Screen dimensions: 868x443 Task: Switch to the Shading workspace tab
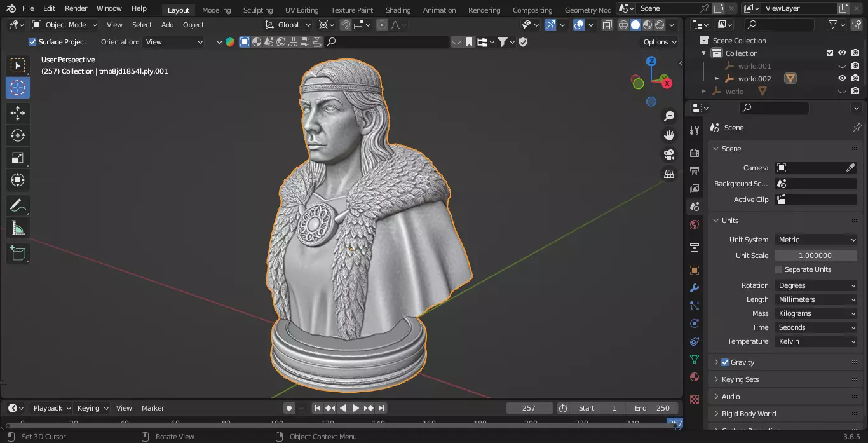[x=398, y=10]
